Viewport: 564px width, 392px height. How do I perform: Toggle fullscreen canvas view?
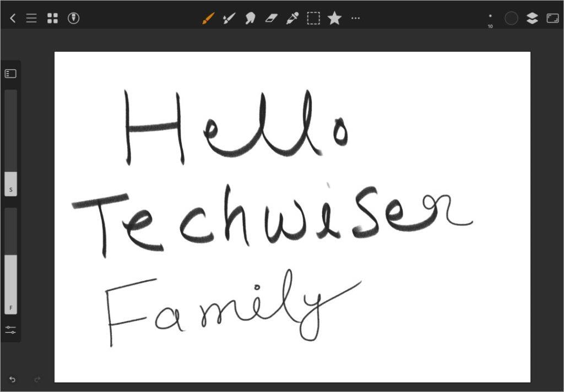pos(552,18)
